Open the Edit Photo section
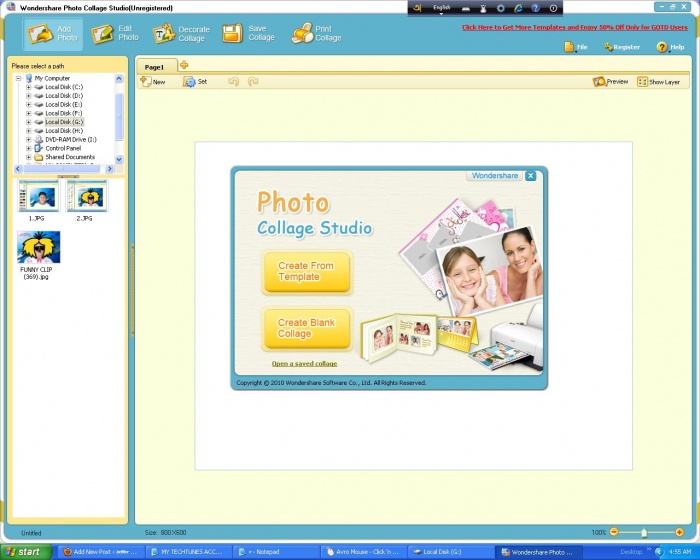Image resolution: width=700 pixels, height=560 pixels. coord(115,34)
